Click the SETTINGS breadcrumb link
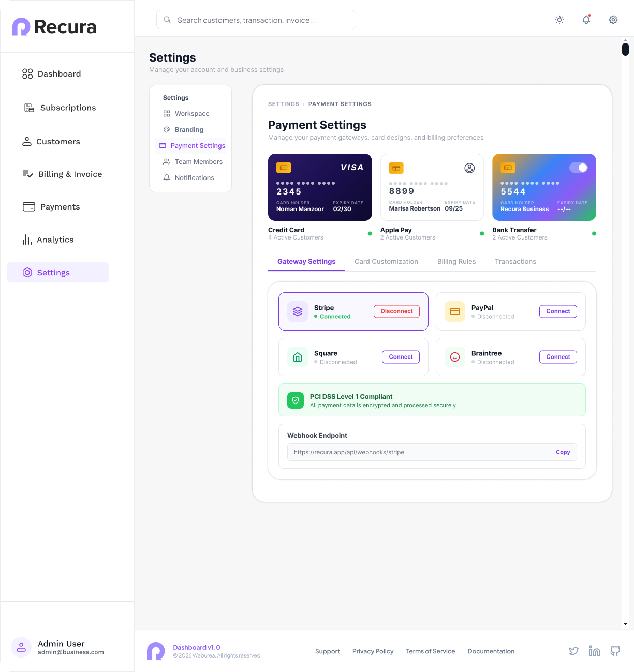Viewport: 634px width, 672px height. pos(284,104)
